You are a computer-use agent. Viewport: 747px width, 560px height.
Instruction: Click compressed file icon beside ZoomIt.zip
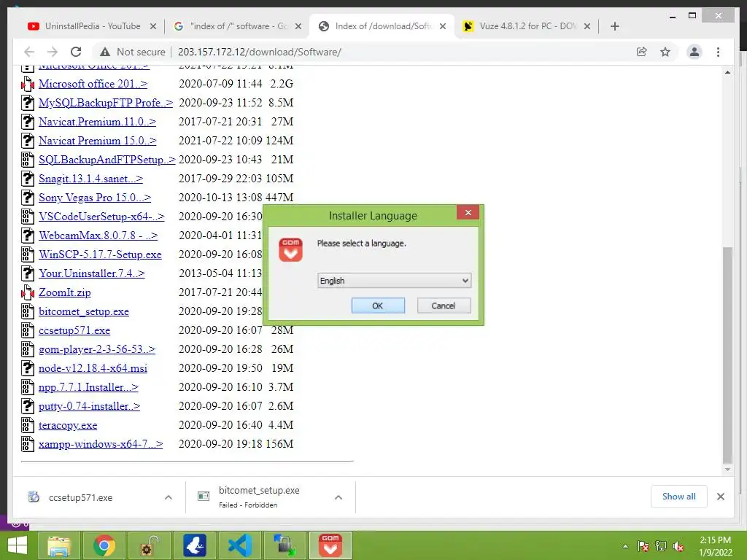[x=28, y=293]
